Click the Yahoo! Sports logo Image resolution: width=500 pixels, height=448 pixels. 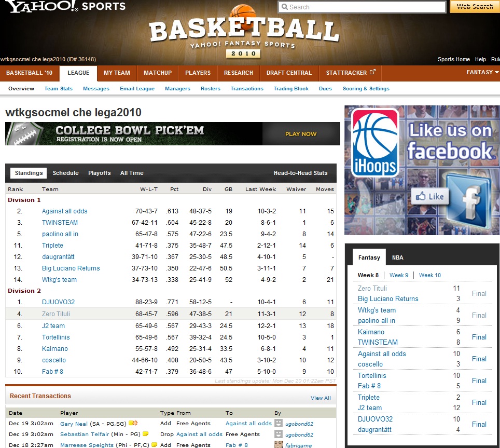[x=66, y=7]
